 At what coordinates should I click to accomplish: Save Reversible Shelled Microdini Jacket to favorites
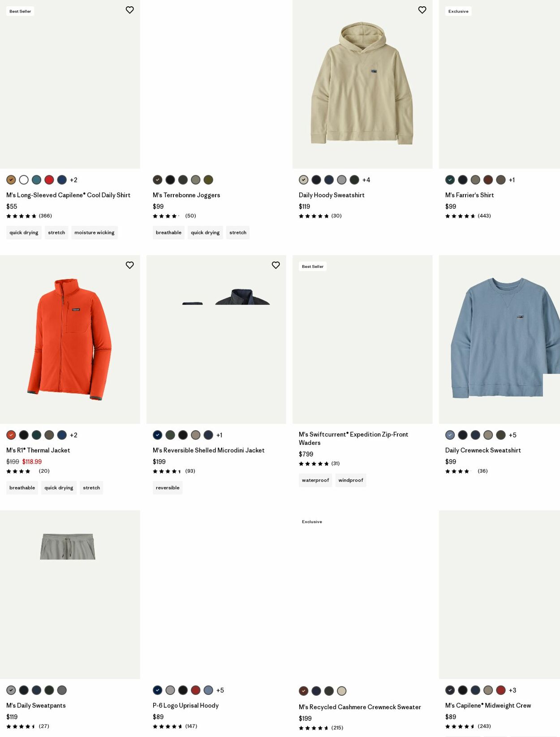[x=276, y=265]
